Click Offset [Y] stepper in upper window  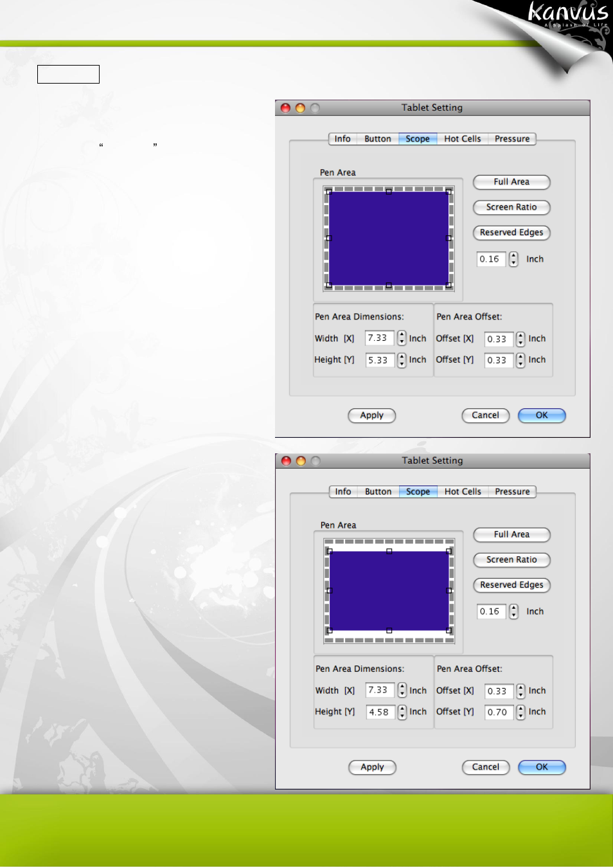(x=520, y=360)
